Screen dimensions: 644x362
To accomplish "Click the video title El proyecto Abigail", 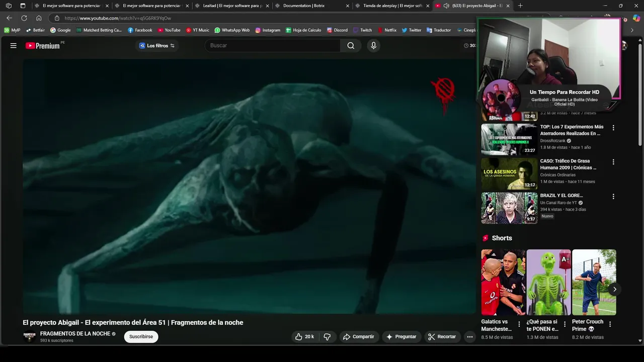I will (x=133, y=323).
